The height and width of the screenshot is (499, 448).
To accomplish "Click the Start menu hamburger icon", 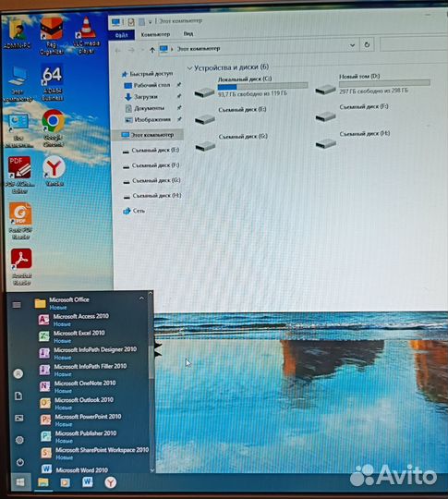I will click(x=17, y=305).
